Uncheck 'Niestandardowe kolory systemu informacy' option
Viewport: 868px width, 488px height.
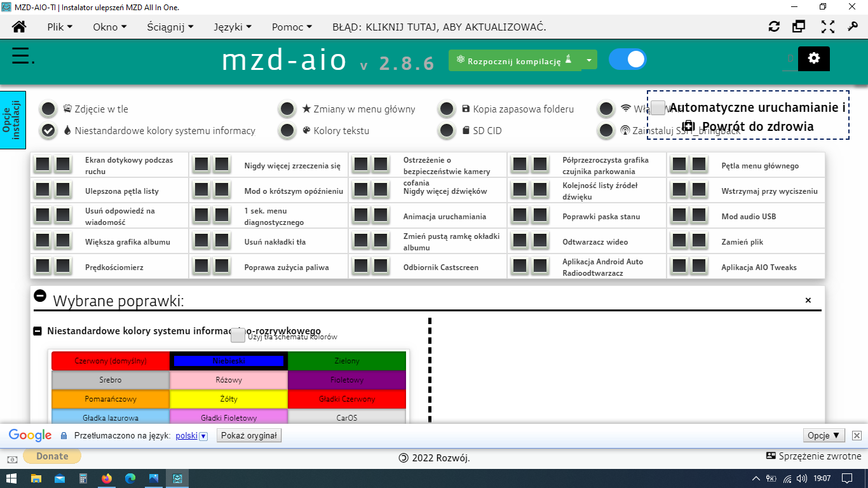pyautogui.click(x=48, y=130)
